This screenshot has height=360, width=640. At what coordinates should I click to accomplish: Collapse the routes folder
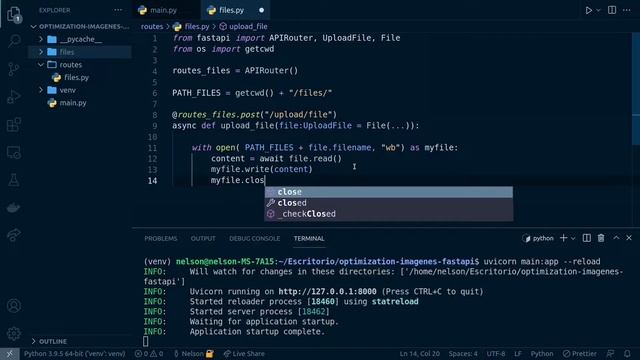(x=80, y=64)
